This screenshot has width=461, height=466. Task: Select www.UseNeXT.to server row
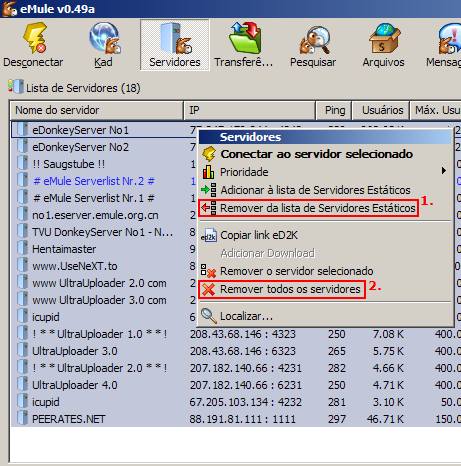coord(104,266)
